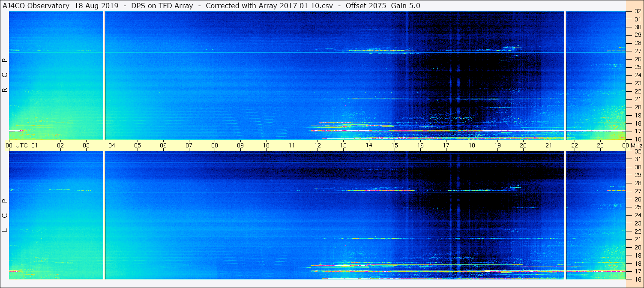Select the 'Gain 5.0' header value

pyautogui.click(x=405, y=6)
